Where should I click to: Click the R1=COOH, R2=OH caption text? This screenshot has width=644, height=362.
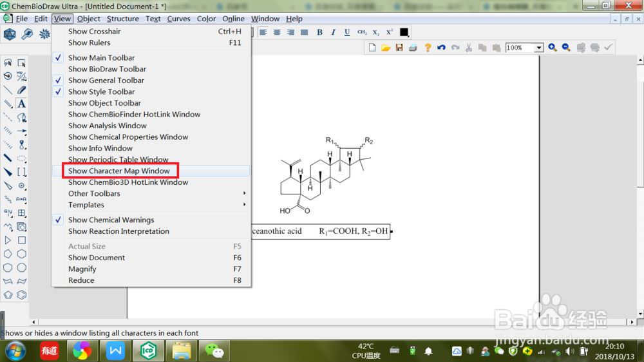point(353,231)
